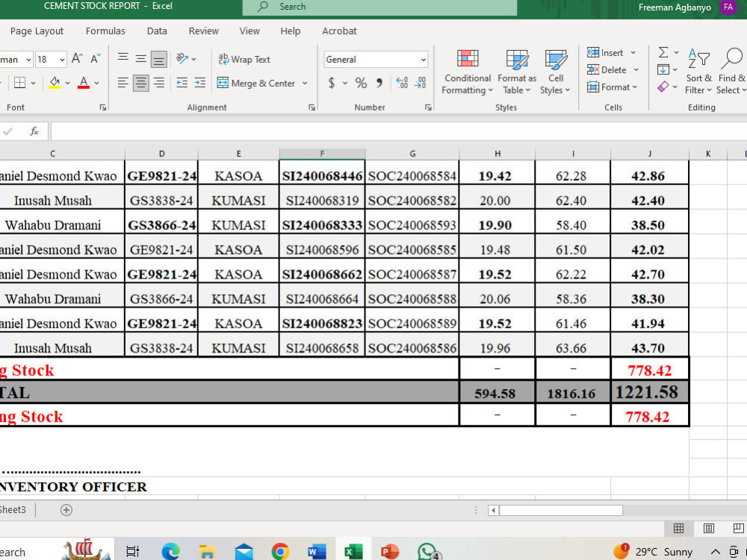Viewport: 747px width, 560px height.
Task: Select column F header
Action: [x=322, y=154]
